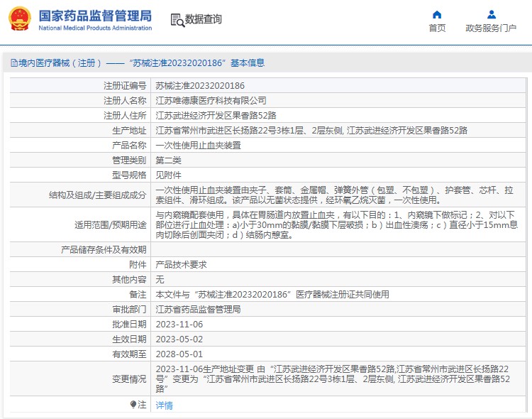
Task: Click the 注册证编号 row label
Action: [x=125, y=86]
